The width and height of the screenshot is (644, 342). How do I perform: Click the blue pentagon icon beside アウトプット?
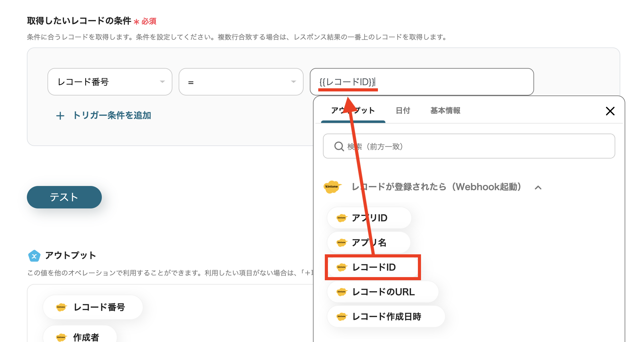click(x=34, y=256)
